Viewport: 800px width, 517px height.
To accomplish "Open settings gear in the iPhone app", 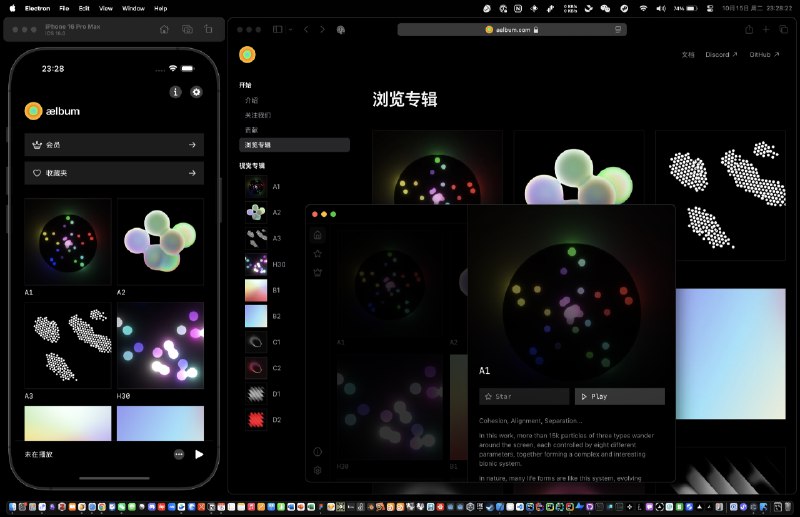I will (196, 92).
